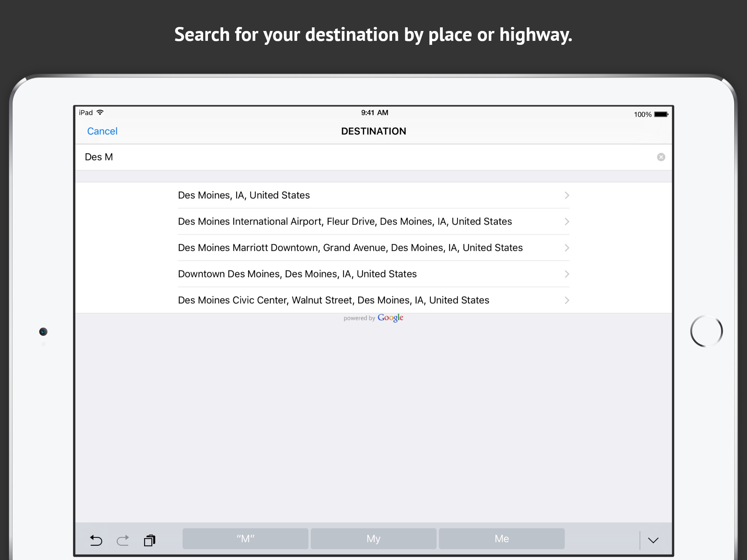Open chevron for Downtown Des Moines
Image resolution: width=747 pixels, height=560 pixels.
click(566, 274)
